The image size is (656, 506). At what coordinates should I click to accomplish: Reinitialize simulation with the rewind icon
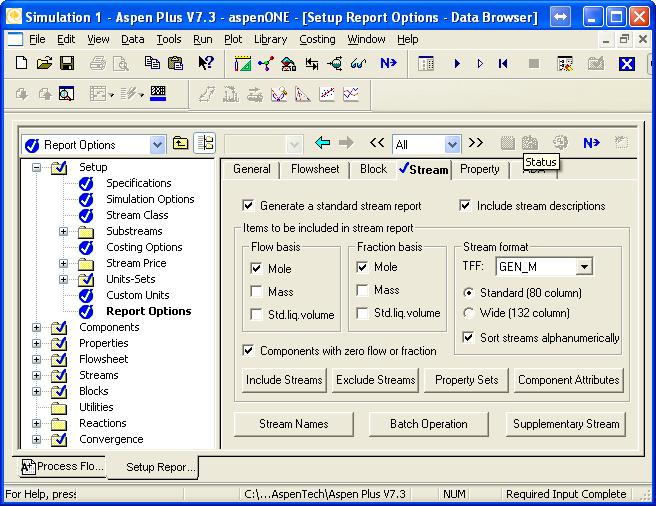point(503,64)
